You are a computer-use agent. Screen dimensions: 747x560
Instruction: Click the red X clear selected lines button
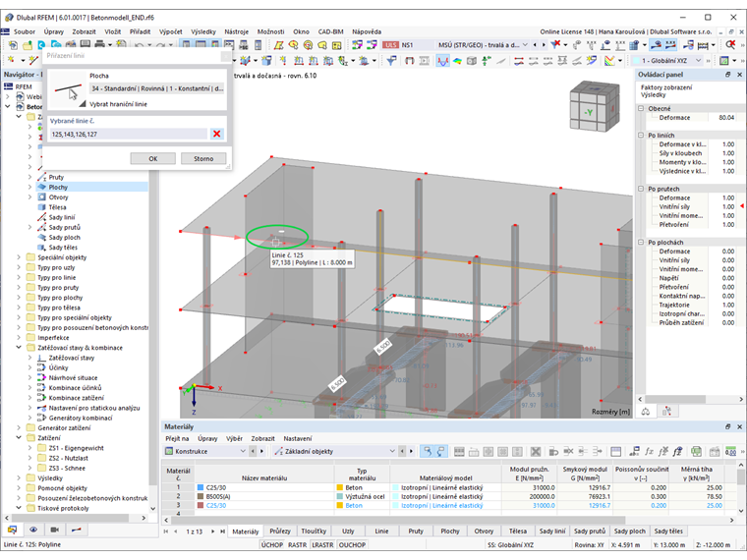(217, 134)
